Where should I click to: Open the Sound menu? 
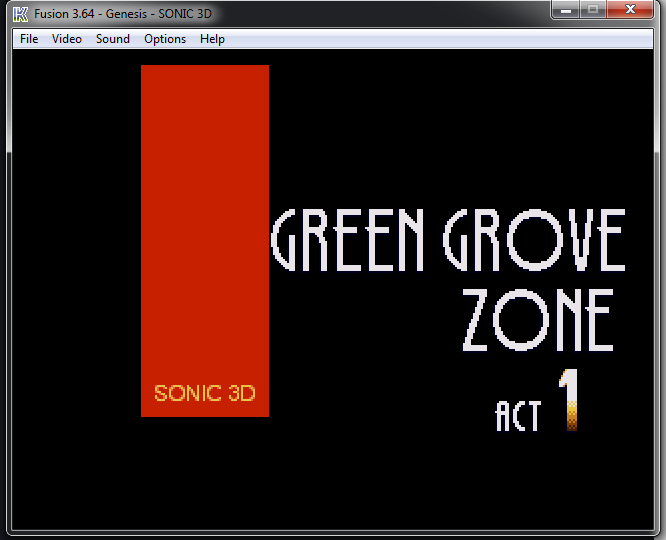coord(113,39)
